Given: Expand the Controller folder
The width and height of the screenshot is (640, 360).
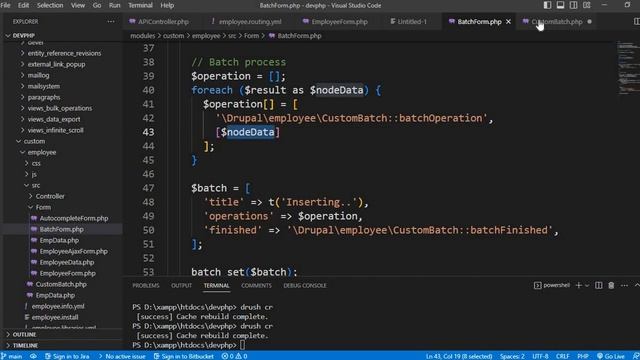Looking at the screenshot, I should click(x=50, y=196).
